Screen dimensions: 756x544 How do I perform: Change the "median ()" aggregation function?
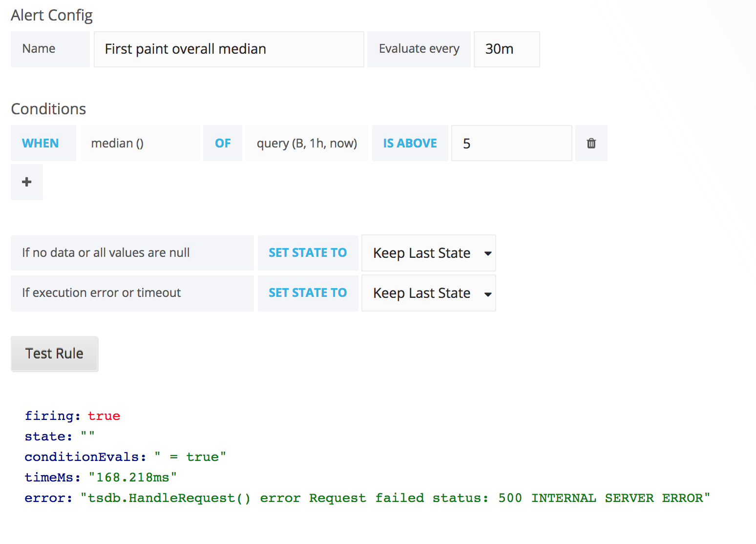click(x=140, y=143)
